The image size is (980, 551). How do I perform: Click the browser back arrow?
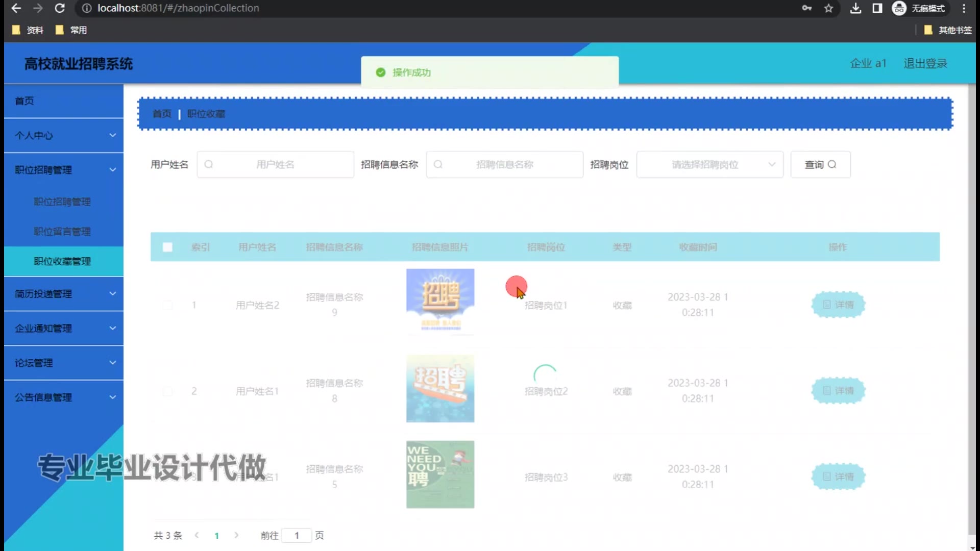click(16, 8)
